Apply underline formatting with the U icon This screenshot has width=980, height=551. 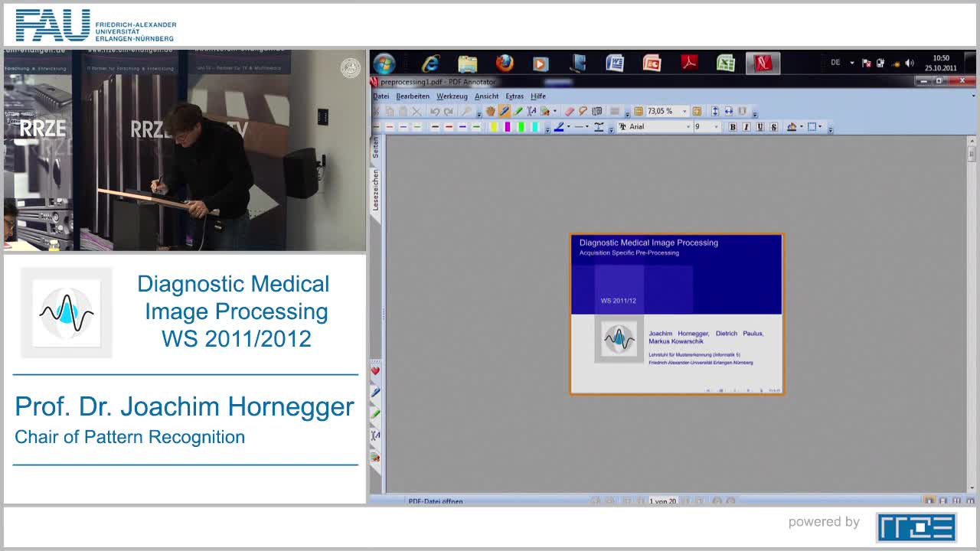[758, 127]
